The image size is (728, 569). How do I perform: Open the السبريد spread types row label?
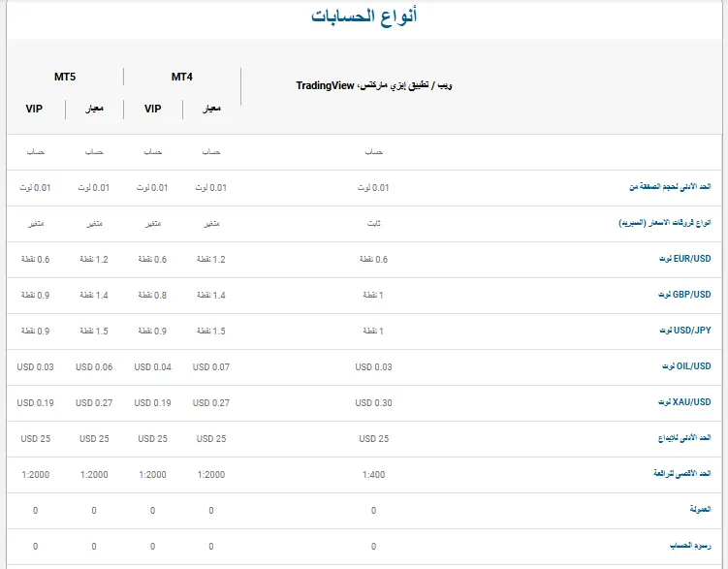(x=665, y=223)
